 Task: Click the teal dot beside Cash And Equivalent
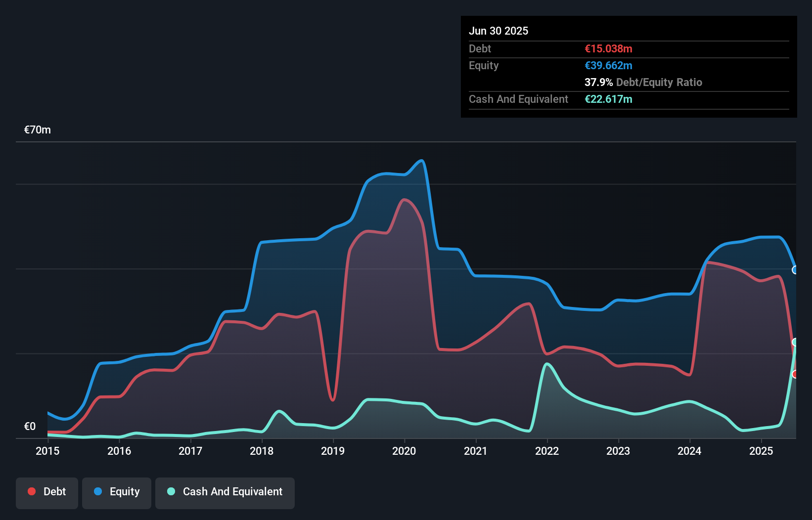point(171,491)
